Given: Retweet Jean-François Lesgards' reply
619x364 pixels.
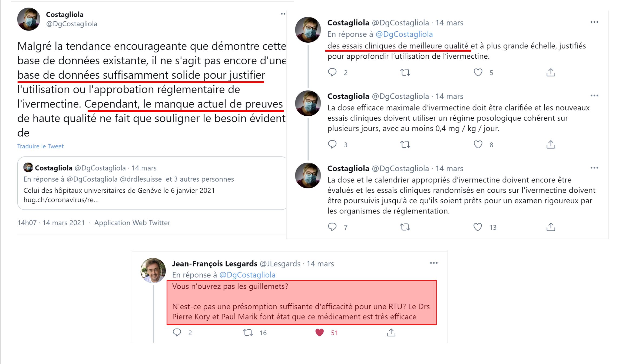Looking at the screenshot, I should 248,332.
